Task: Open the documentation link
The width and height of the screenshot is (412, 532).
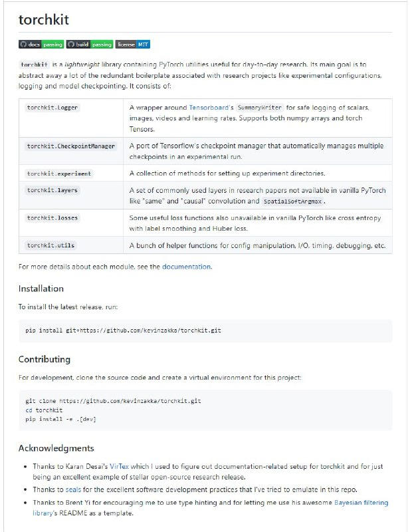Action: (186, 267)
